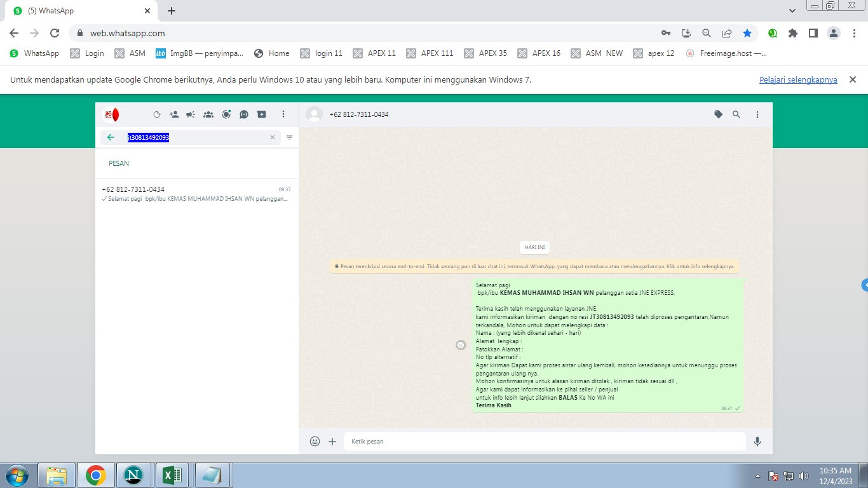Open the Windows Start menu

16,475
